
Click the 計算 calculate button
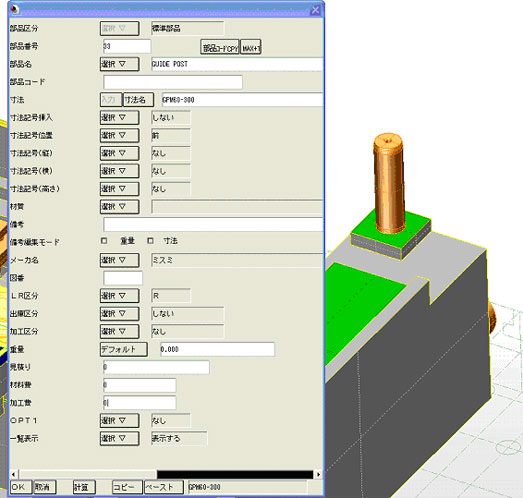(x=84, y=487)
